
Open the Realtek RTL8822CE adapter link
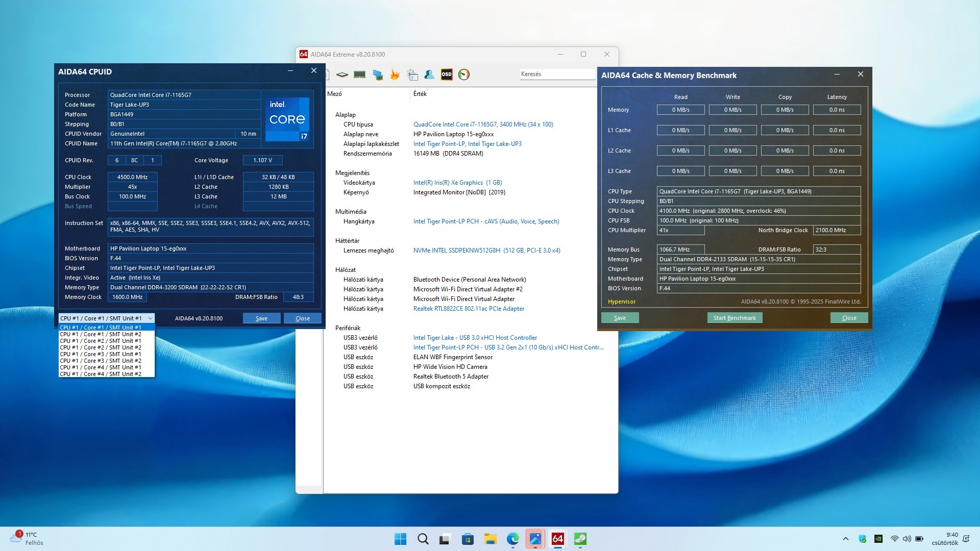point(469,309)
